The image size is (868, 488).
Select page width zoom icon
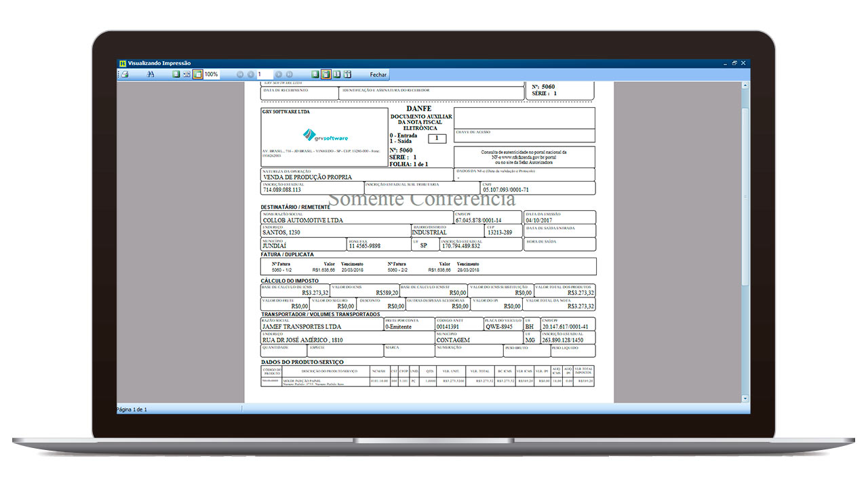[186, 74]
